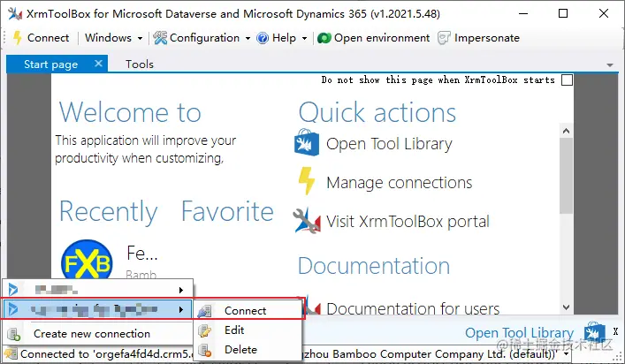Close the Start page tab

[98, 64]
